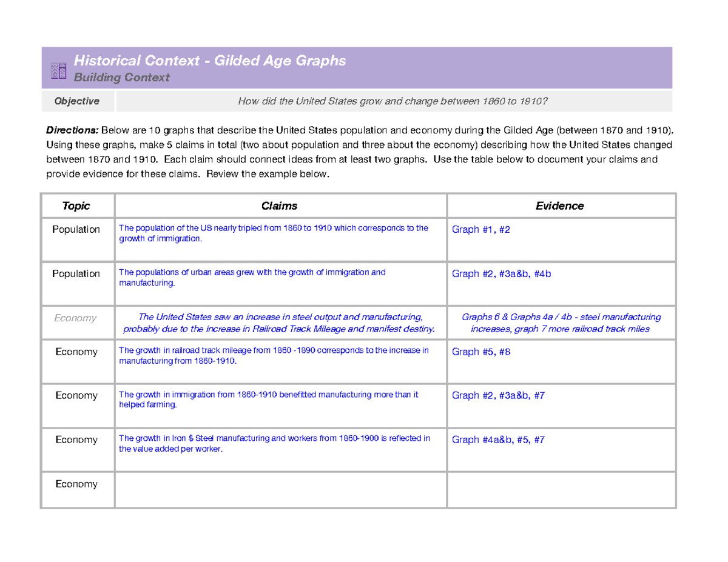Click the 'Economy' topic beside railroad mileage claim
This screenshot has width=728, height=562.
(x=76, y=352)
